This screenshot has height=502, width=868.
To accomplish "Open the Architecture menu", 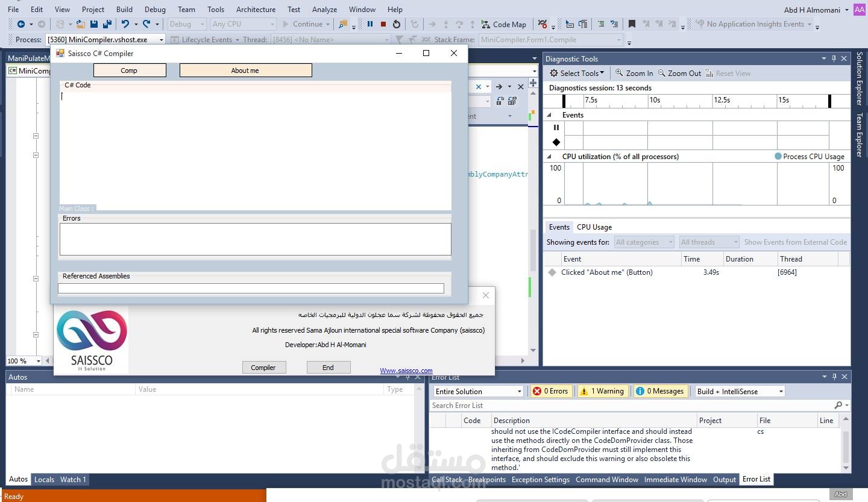I will coord(256,9).
